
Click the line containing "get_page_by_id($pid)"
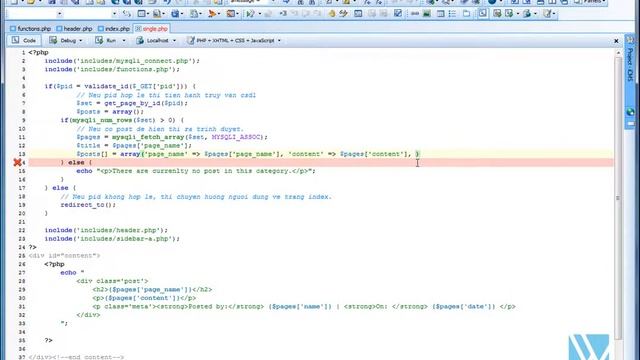tap(132, 103)
